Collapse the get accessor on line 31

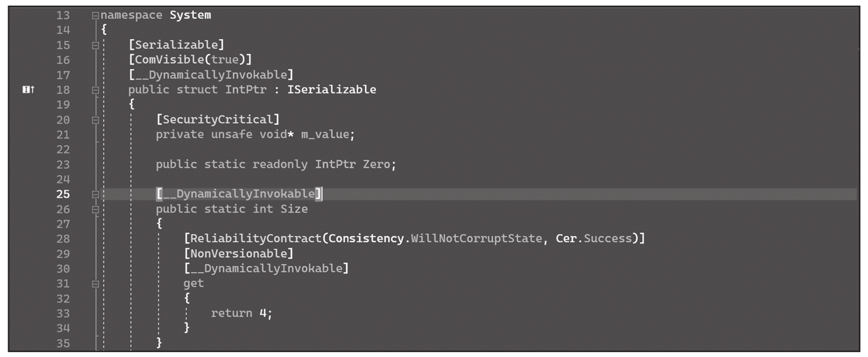[95, 284]
